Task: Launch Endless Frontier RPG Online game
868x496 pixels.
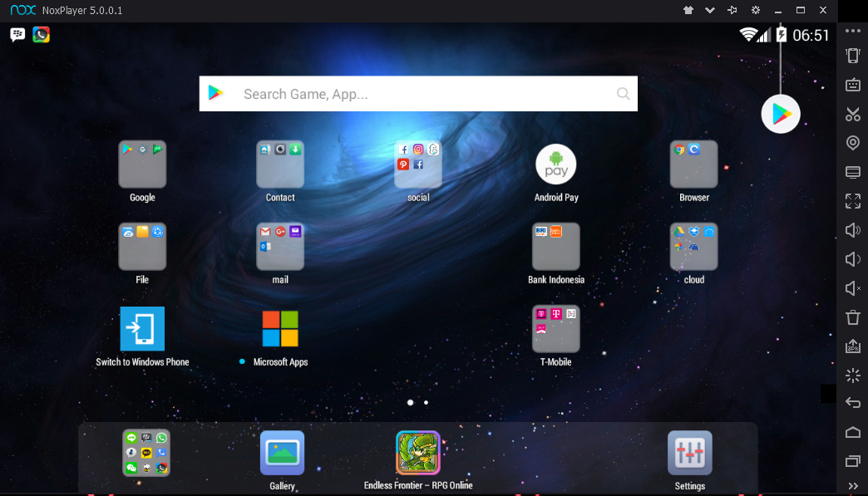Action: coord(418,453)
